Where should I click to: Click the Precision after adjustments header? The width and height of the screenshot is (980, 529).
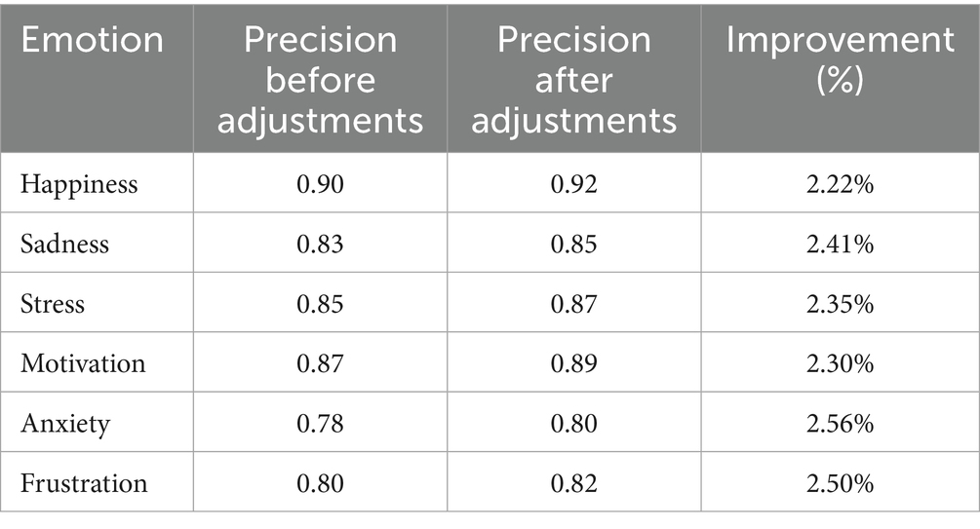click(x=573, y=80)
